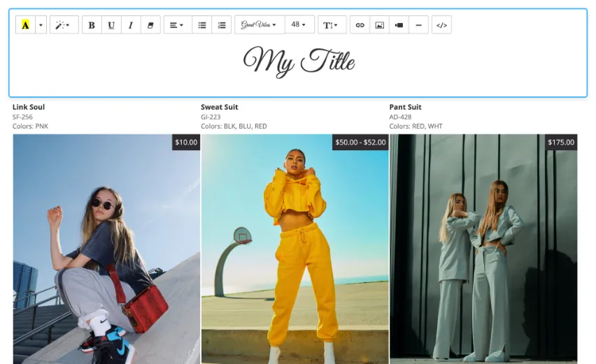Click the Colors: BLK, BLU, RED text
This screenshot has width=596, height=364.
pos(234,126)
